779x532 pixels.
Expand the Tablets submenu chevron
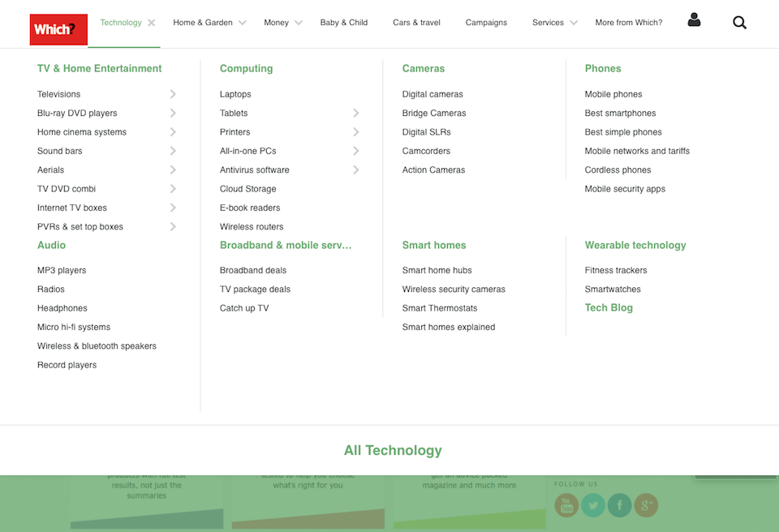[355, 114]
